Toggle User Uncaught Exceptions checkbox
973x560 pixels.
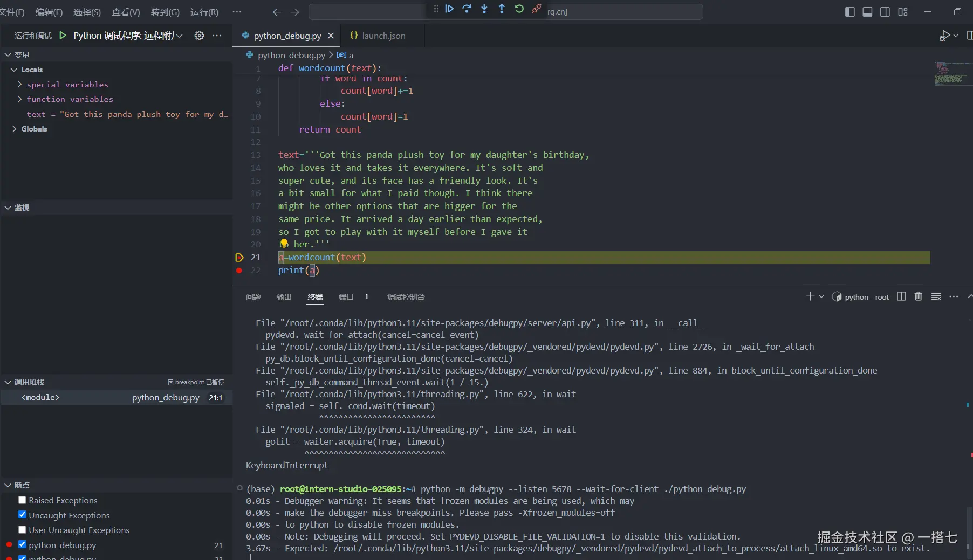[22, 530]
